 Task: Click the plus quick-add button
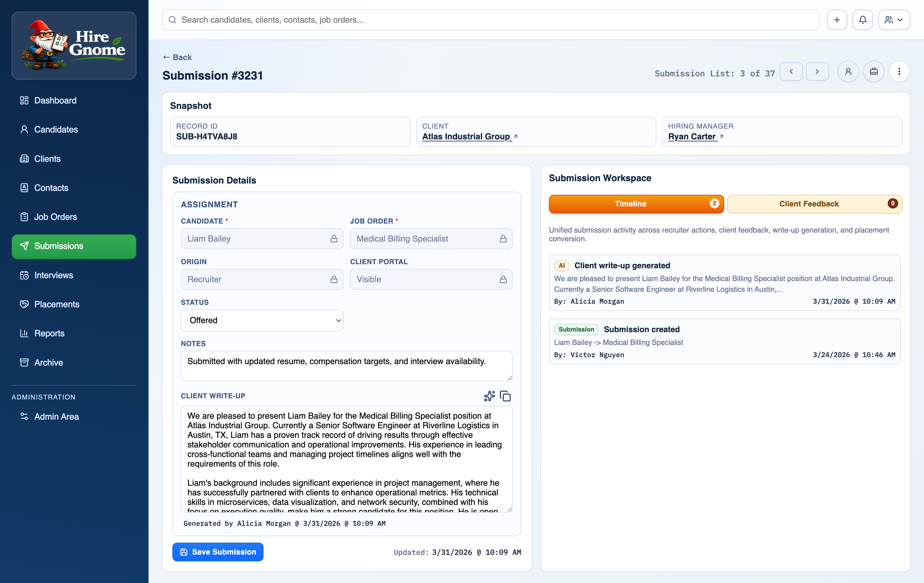click(837, 19)
